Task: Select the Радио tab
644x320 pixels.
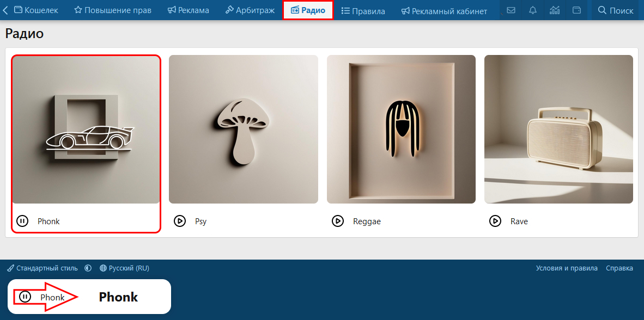Action: [x=308, y=10]
